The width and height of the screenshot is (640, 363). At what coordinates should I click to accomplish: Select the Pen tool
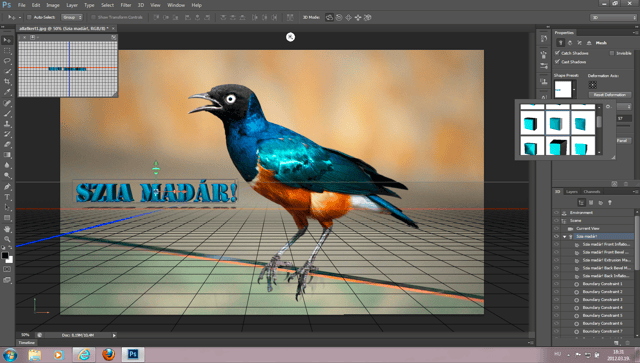7,187
